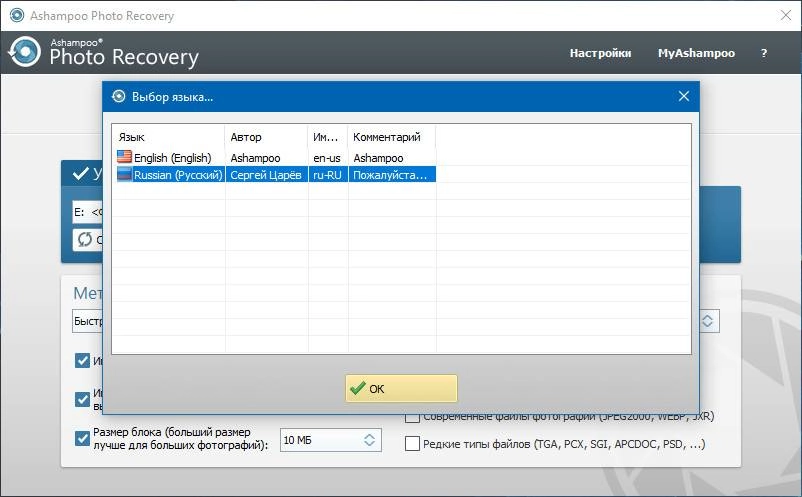
Task: Click the Сергей Царёв author cell
Action: coord(266,175)
